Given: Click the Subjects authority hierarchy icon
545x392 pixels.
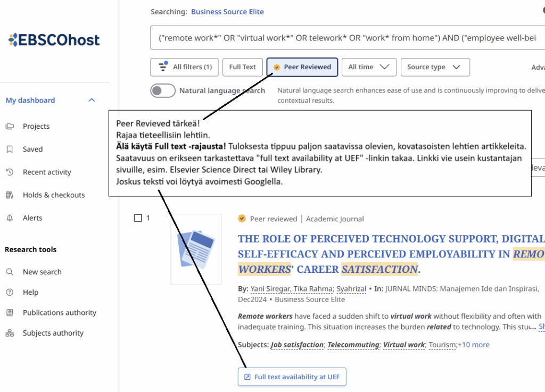Looking at the screenshot, I should click(x=10, y=333).
